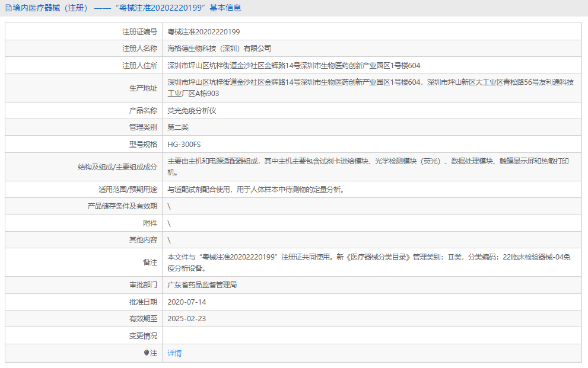Viewport: 588px width, 368px height.
Task: Click the lightbulb icon beside 注
Action: (148, 353)
